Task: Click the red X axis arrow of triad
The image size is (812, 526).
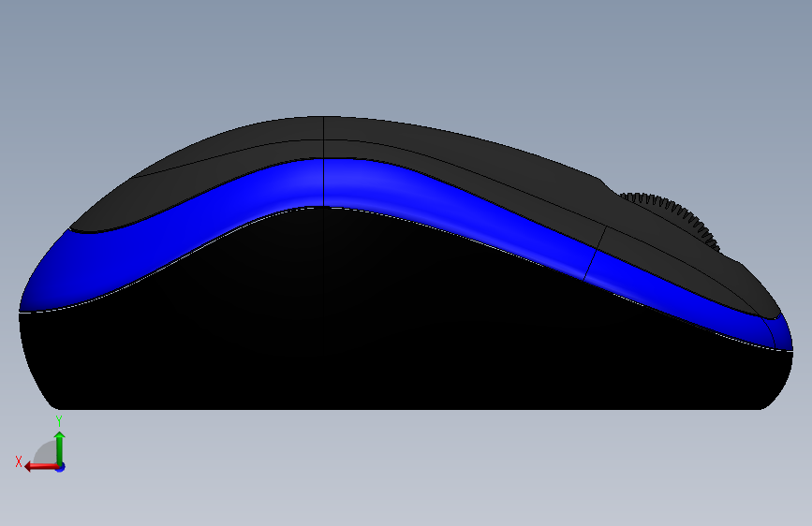Action: pos(41,467)
